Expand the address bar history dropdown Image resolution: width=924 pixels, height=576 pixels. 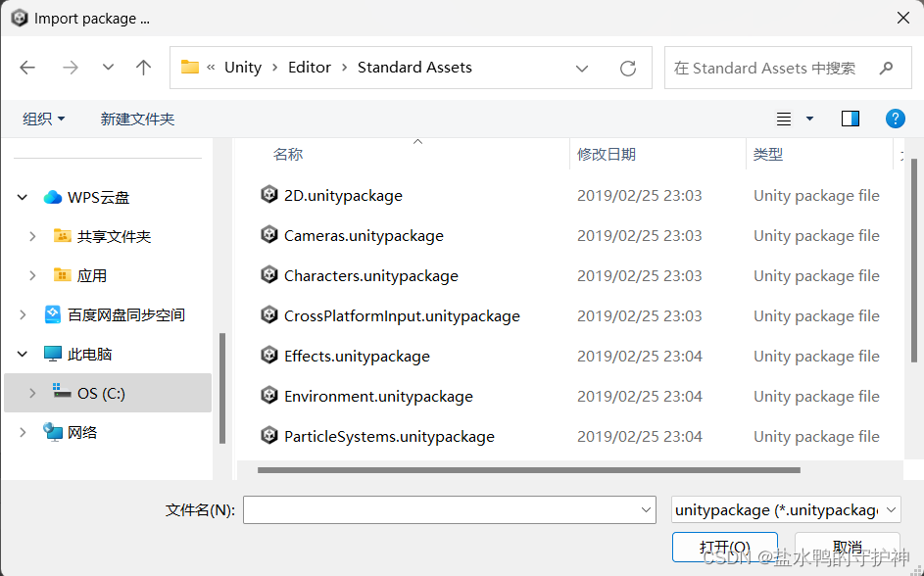582,69
